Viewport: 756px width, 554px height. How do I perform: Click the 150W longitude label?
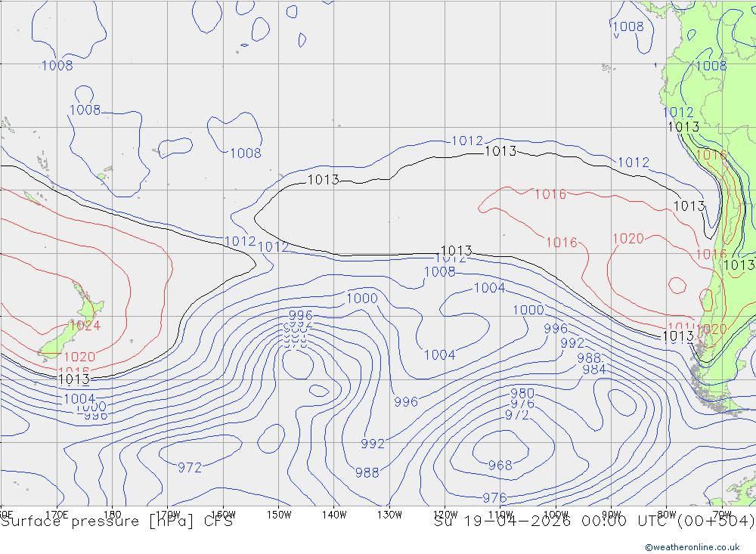coord(279,515)
